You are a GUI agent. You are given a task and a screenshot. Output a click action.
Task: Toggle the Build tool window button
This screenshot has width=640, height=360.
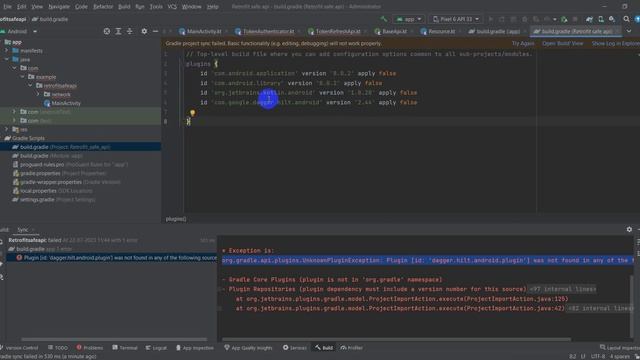tap(324, 348)
